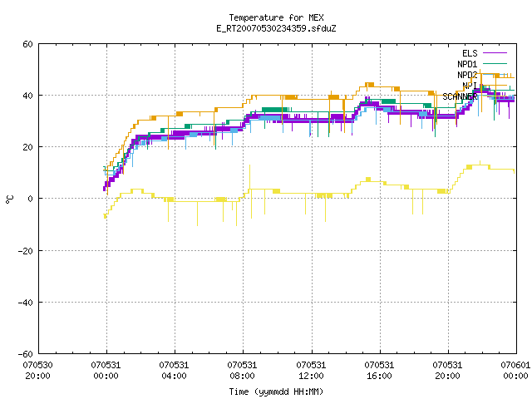Click the 'Time (yymmdd HH:MM)' axis title
The height and width of the screenshot is (399, 532).
click(x=276, y=392)
